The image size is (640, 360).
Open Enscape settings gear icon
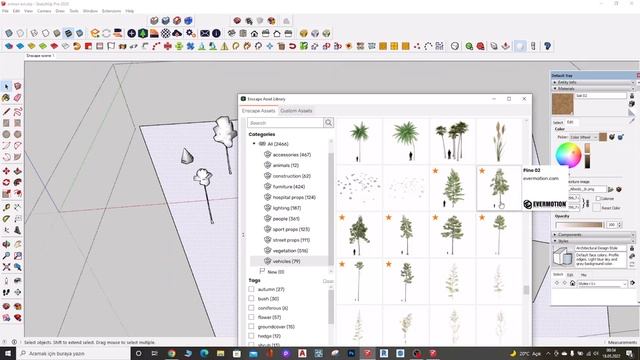(190, 33)
